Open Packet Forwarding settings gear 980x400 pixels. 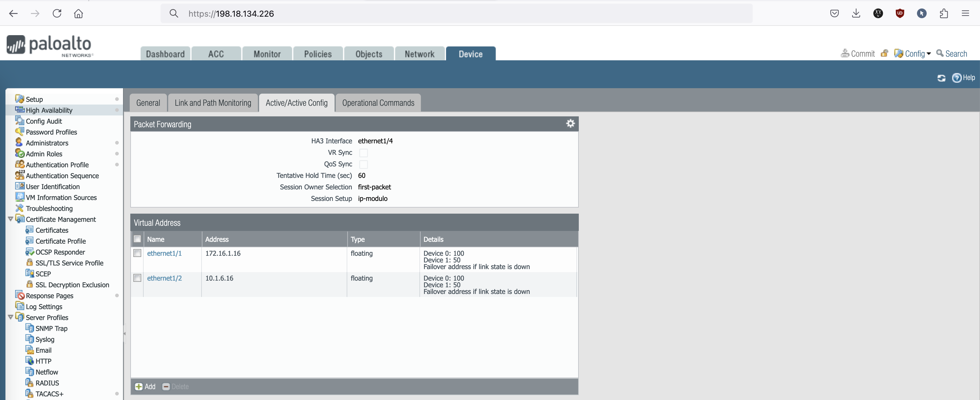pos(570,123)
